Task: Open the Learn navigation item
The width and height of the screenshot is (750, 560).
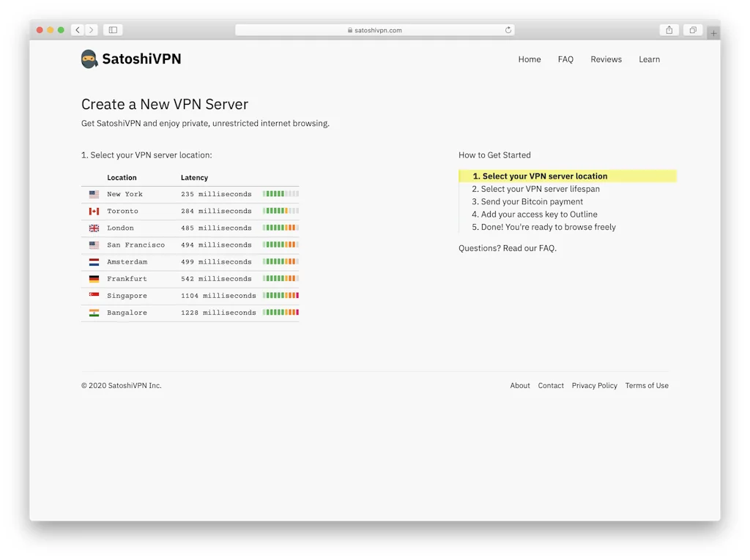Action: click(649, 59)
